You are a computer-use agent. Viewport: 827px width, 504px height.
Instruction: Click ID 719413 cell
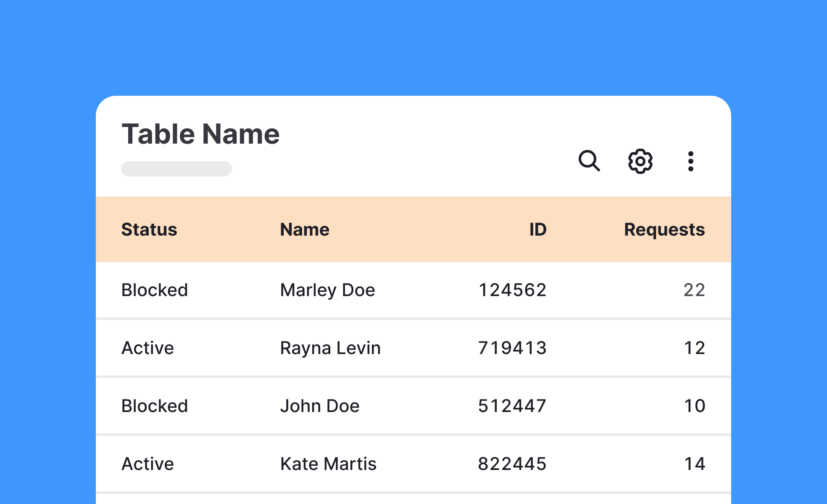pos(512,348)
